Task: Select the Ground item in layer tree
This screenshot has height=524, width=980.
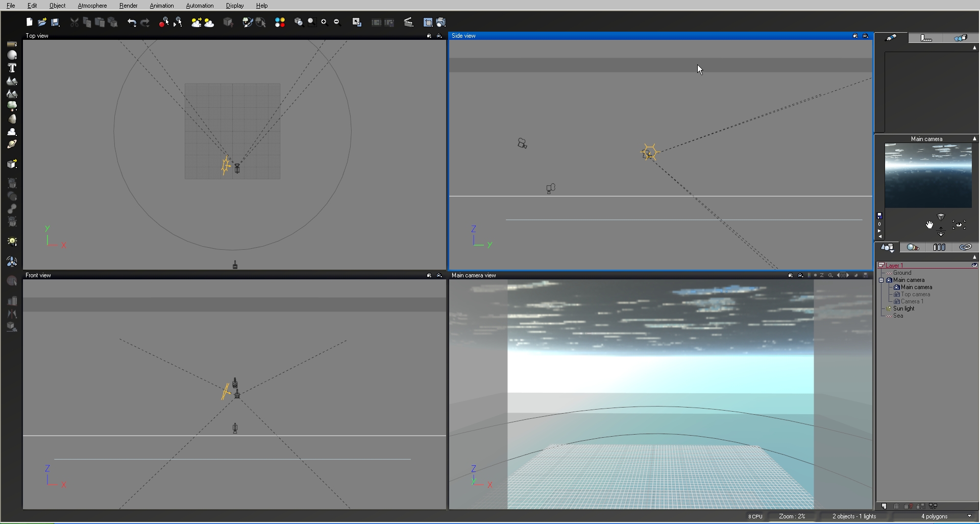Action: point(902,273)
